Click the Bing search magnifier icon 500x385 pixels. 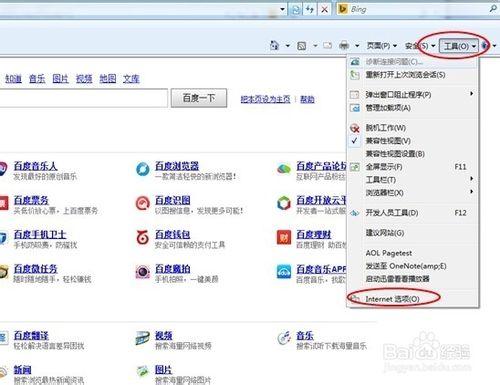click(x=493, y=9)
